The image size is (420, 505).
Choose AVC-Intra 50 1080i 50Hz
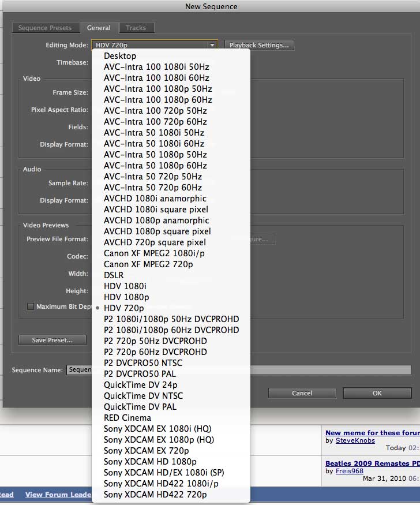171,132
